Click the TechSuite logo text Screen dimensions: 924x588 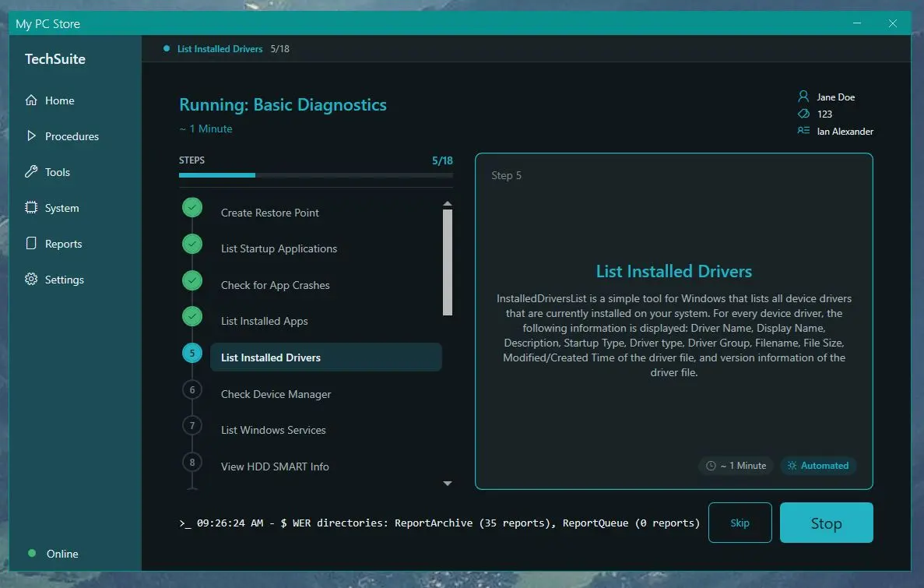54,59
